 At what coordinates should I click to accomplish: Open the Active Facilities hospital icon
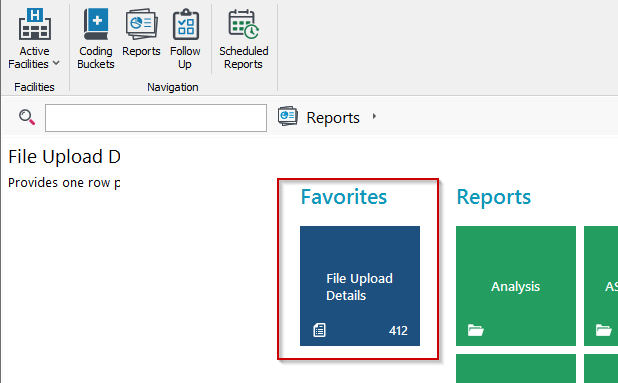point(35,24)
